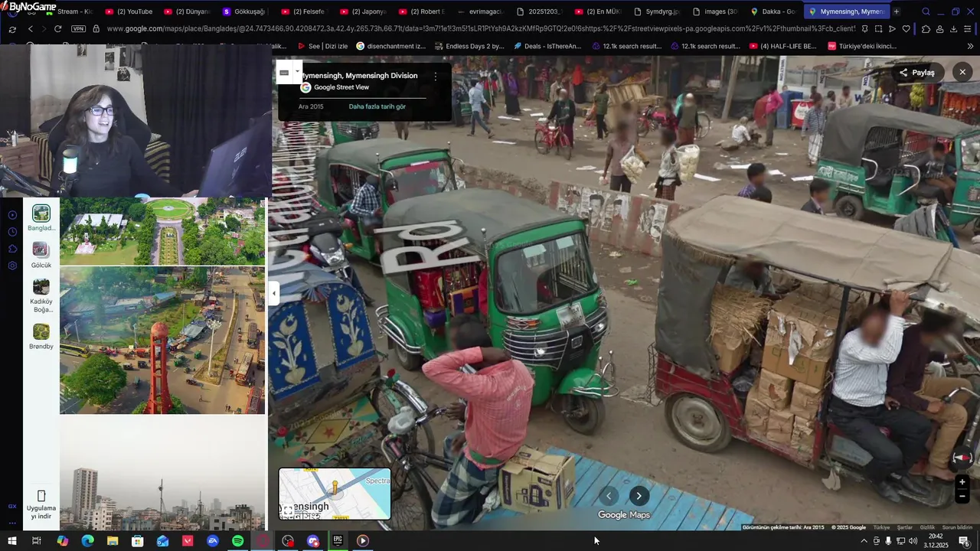Open the Opera sidebar history clock icon

coord(12,232)
